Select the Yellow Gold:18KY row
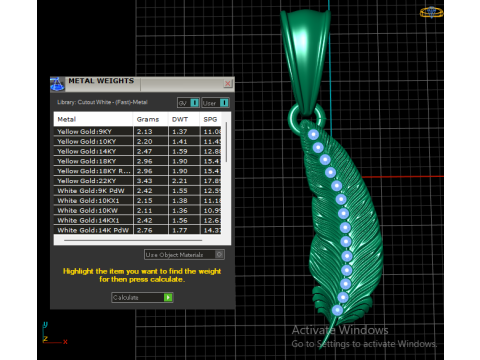The height and width of the screenshot is (360, 480). click(x=137, y=161)
